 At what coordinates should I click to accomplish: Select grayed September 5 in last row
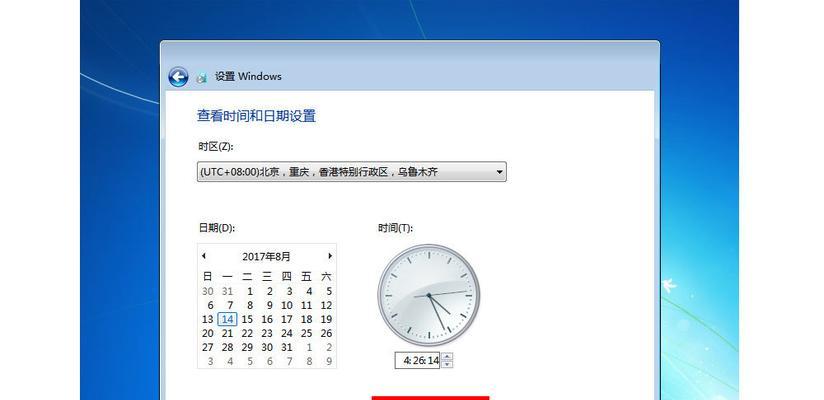click(250, 361)
